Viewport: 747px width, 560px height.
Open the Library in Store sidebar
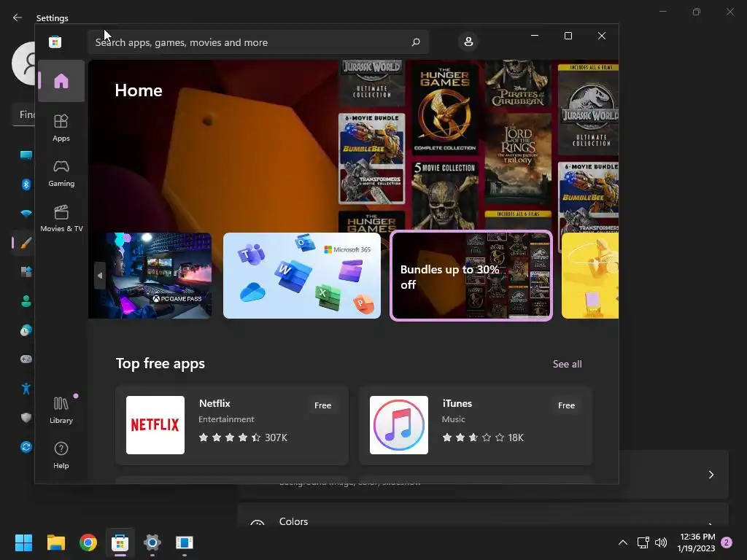tap(61, 410)
